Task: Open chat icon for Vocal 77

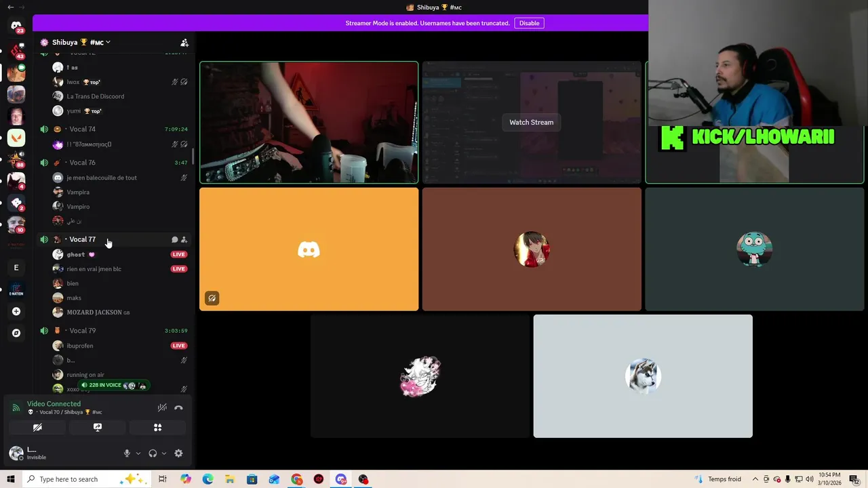Action: click(x=174, y=239)
